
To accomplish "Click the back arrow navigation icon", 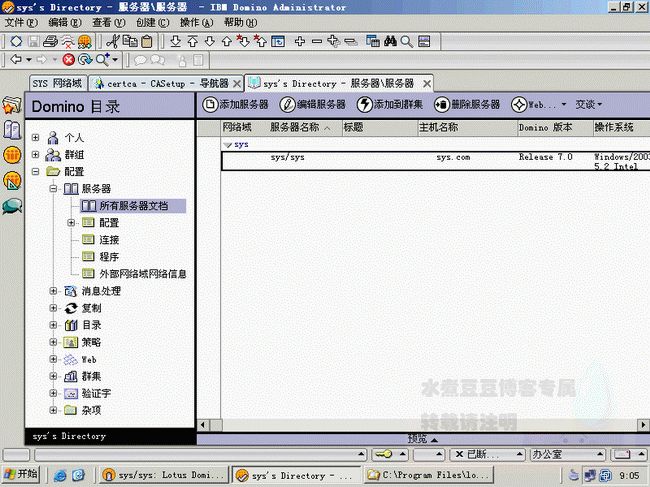I will pyautogui.click(x=16, y=60).
